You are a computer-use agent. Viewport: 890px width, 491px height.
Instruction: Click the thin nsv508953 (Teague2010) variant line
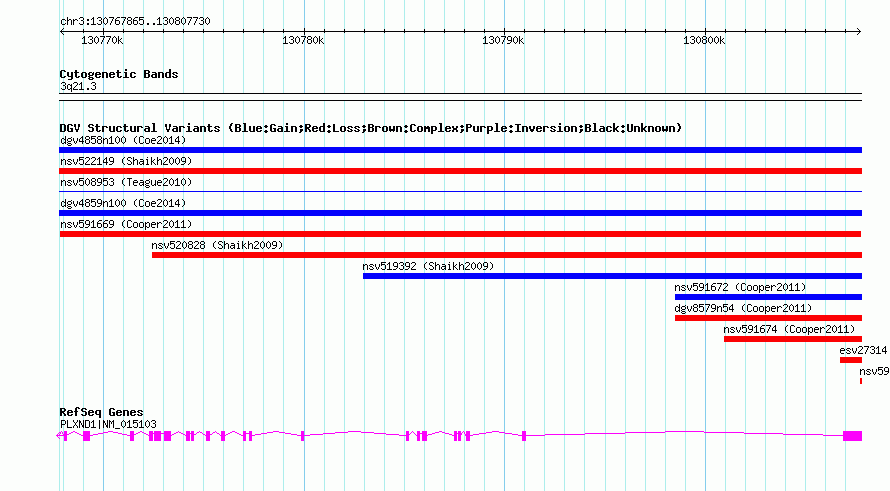coord(460,192)
